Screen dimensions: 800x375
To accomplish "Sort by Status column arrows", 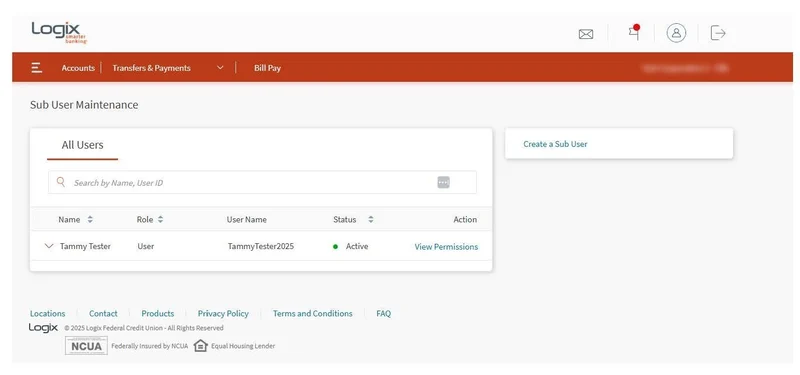I will (x=371, y=219).
